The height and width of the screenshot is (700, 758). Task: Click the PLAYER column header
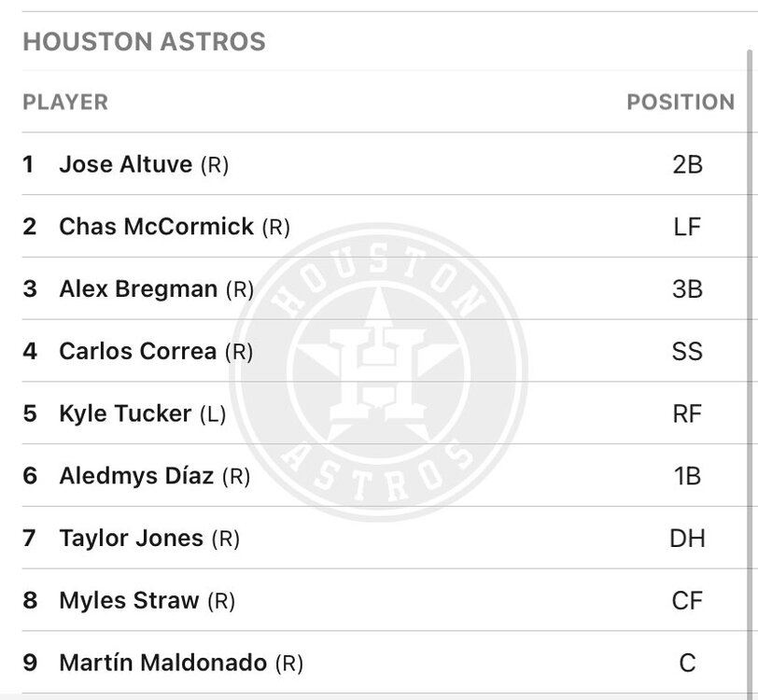65,102
